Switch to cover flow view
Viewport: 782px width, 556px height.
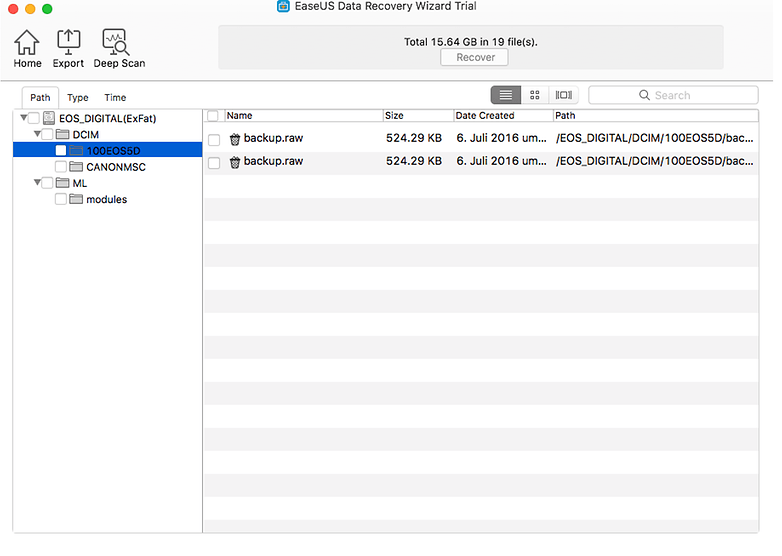[x=564, y=95]
